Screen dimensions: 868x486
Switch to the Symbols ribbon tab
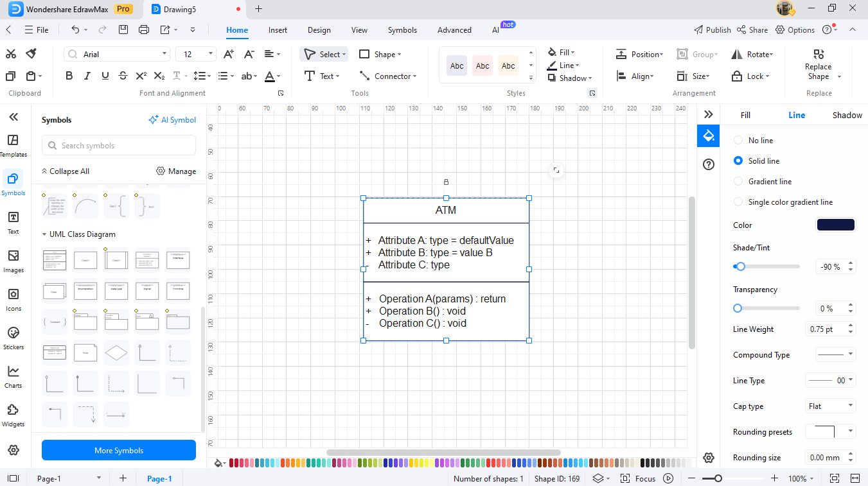pyautogui.click(x=402, y=30)
